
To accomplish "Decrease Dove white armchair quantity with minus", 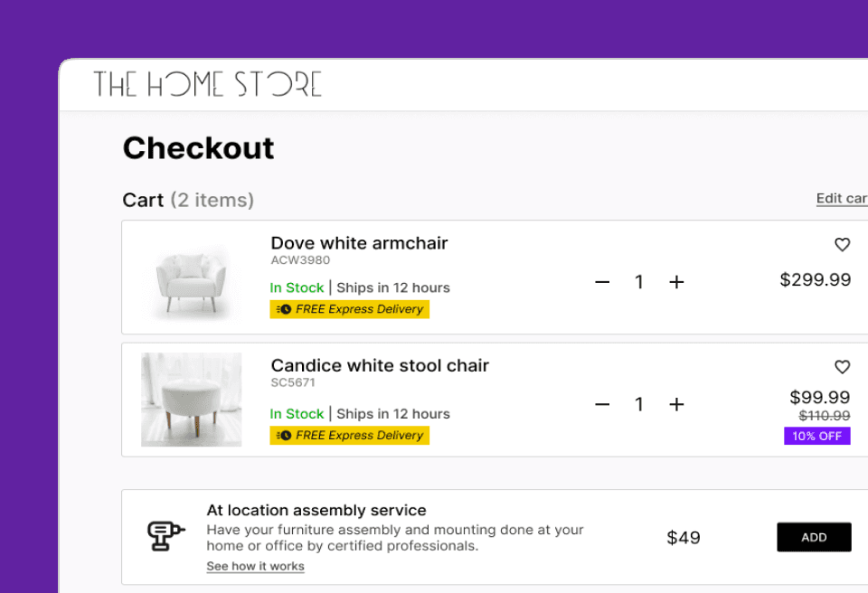I will (x=602, y=282).
